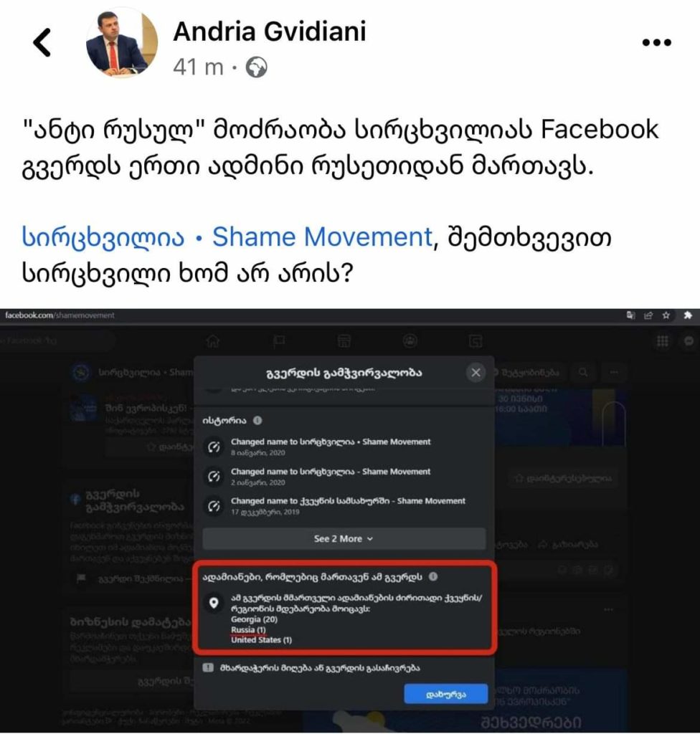700x734 pixels.
Task: Click the info icon next to history heading
Action: 257,420
